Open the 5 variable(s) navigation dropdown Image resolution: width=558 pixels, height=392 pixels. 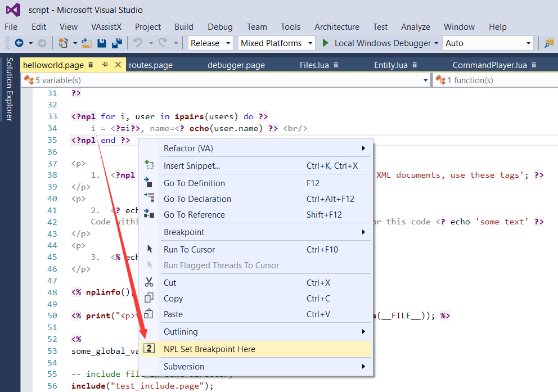click(x=425, y=80)
